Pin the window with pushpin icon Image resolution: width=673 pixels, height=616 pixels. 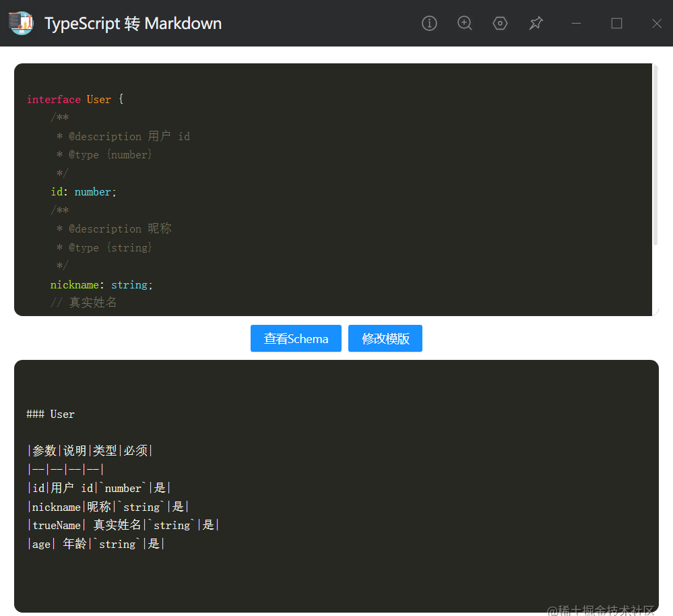pos(536,23)
